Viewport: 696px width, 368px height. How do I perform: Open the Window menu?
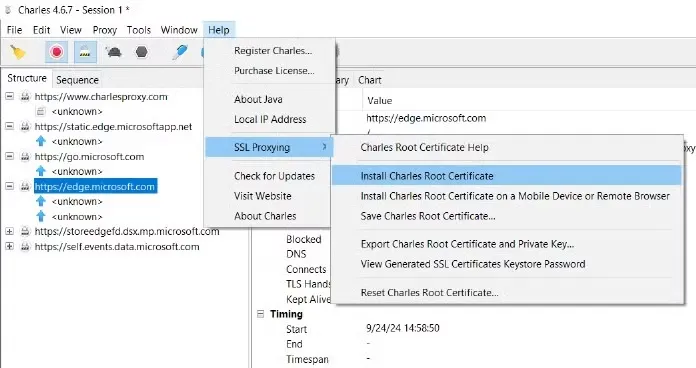(179, 30)
